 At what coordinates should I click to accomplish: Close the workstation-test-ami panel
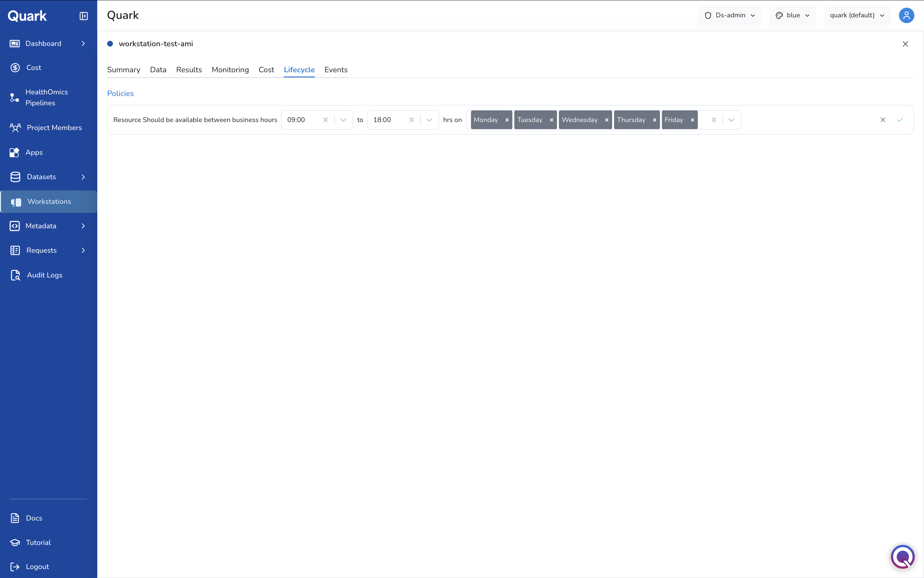905,44
